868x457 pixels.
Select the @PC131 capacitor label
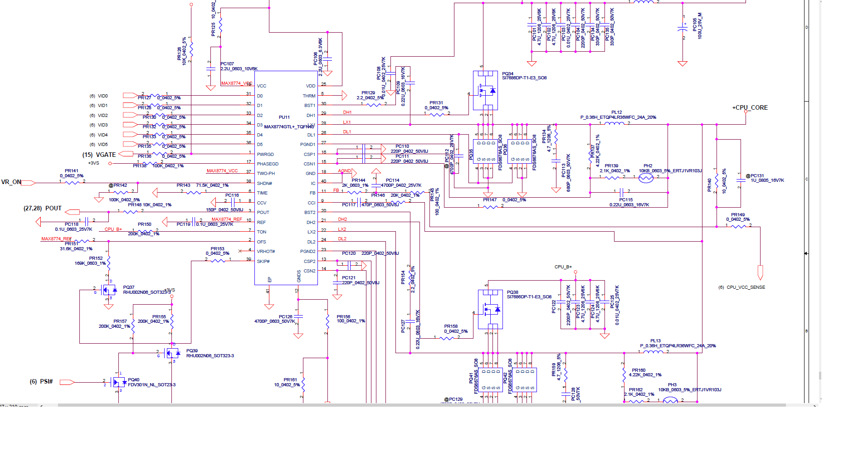tap(755, 176)
